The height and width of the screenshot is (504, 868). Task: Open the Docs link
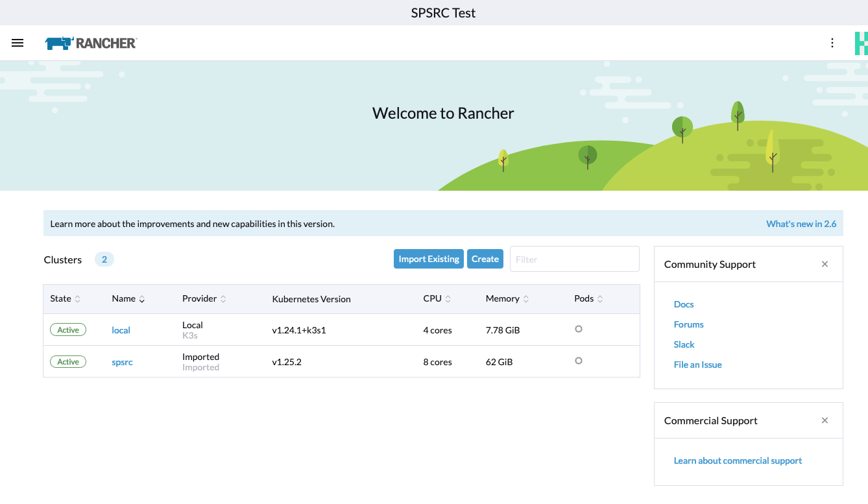click(x=684, y=304)
